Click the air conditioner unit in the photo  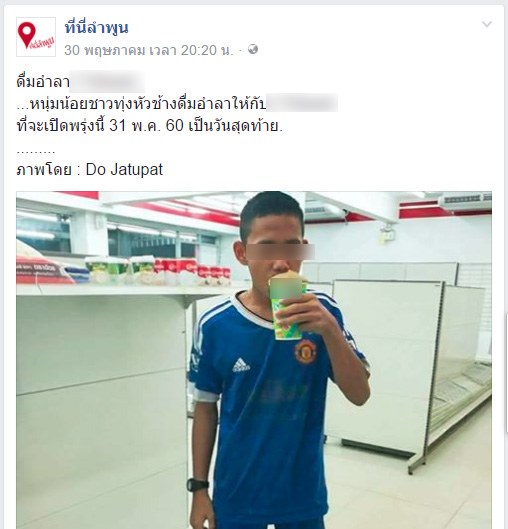click(x=465, y=200)
